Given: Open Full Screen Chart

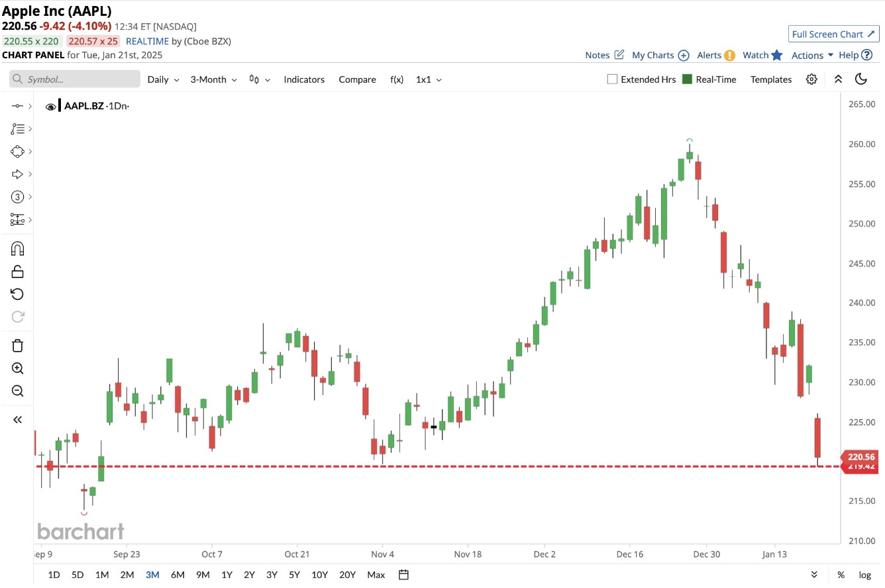Looking at the screenshot, I should [x=834, y=34].
